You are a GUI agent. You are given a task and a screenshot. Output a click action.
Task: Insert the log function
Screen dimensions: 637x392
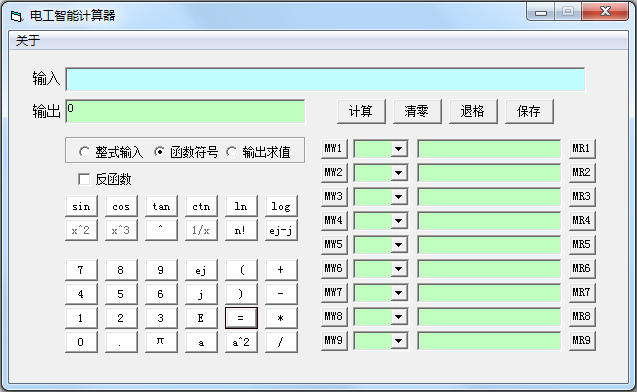coord(281,206)
